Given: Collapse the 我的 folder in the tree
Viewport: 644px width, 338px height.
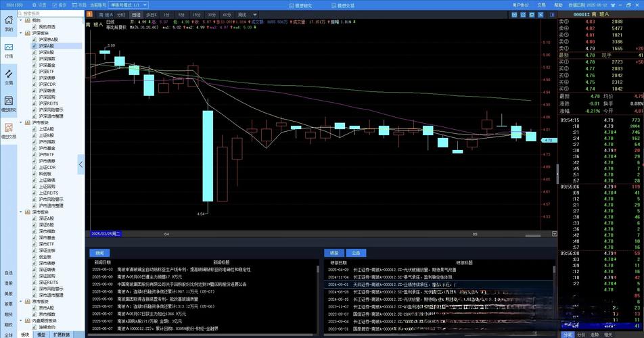Looking at the screenshot, I should pos(21,20).
